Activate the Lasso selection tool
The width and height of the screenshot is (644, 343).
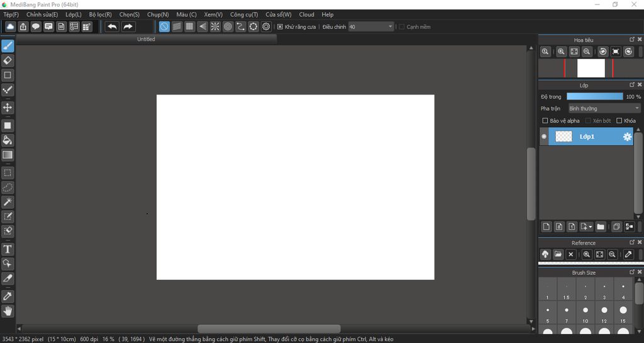(x=8, y=188)
